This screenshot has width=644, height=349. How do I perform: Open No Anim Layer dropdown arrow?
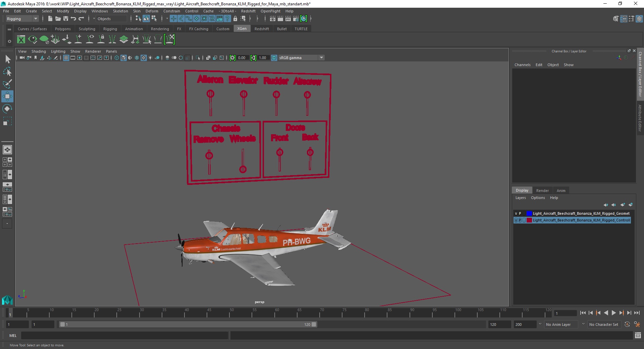pyautogui.click(x=540, y=324)
